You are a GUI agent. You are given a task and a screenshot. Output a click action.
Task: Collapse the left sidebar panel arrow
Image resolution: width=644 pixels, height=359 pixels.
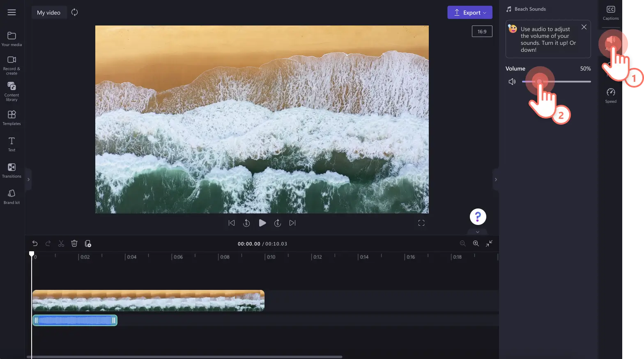[28, 179]
